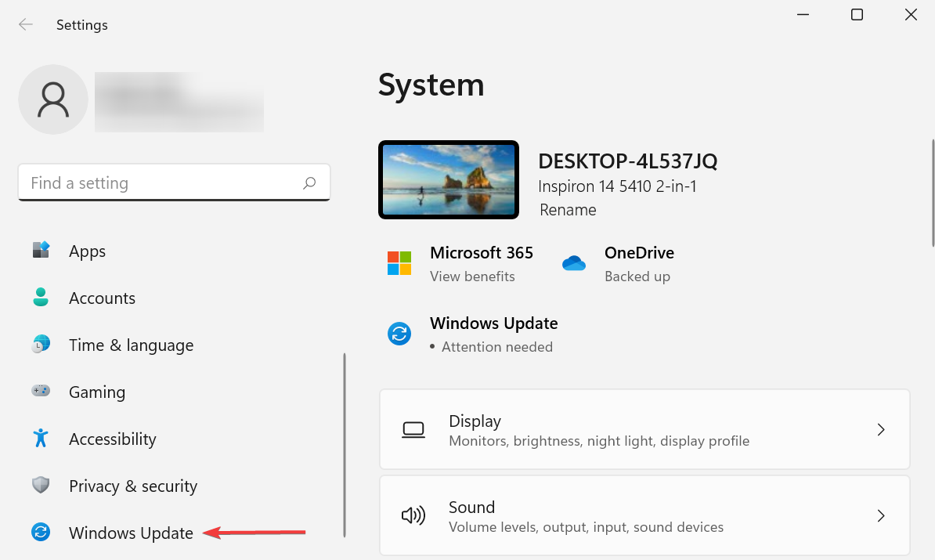Go back using the arrow button
Screen dimensions: 935x560
(x=25, y=24)
